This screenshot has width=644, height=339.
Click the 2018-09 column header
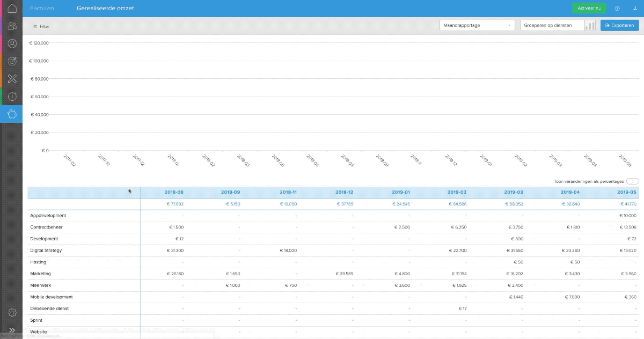230,192
